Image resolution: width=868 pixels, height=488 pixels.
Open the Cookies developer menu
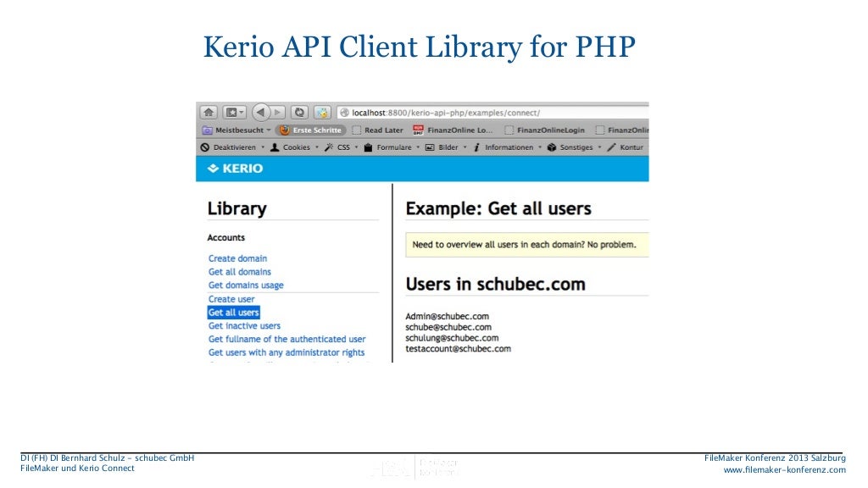293,147
